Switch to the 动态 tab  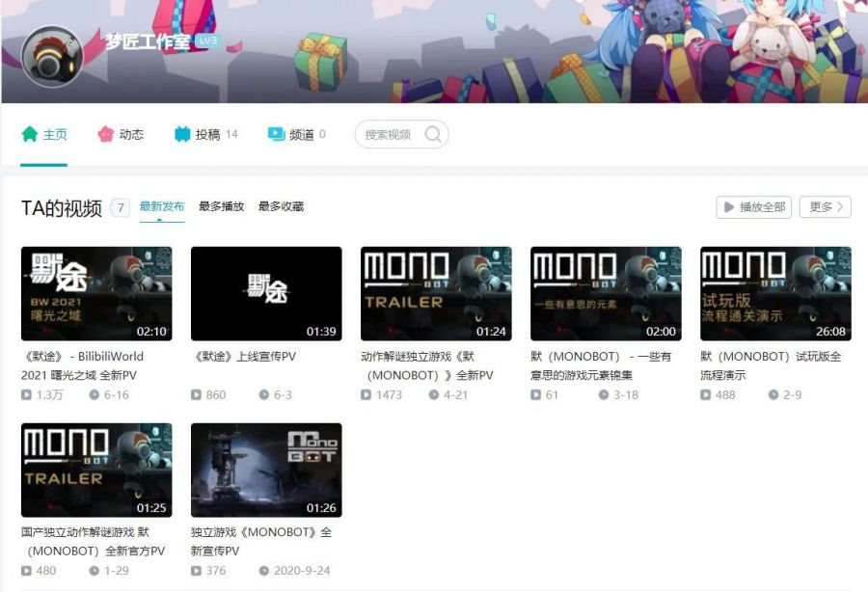(121, 134)
